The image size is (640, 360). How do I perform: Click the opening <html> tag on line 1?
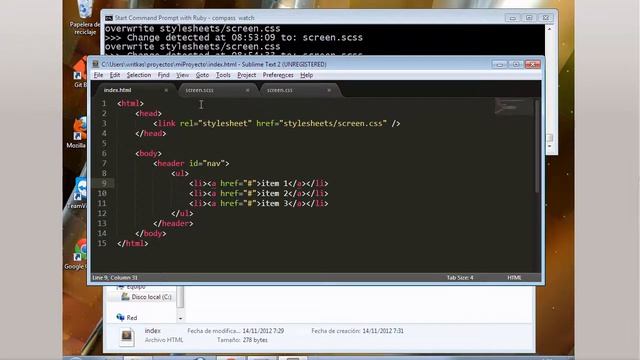coord(130,104)
